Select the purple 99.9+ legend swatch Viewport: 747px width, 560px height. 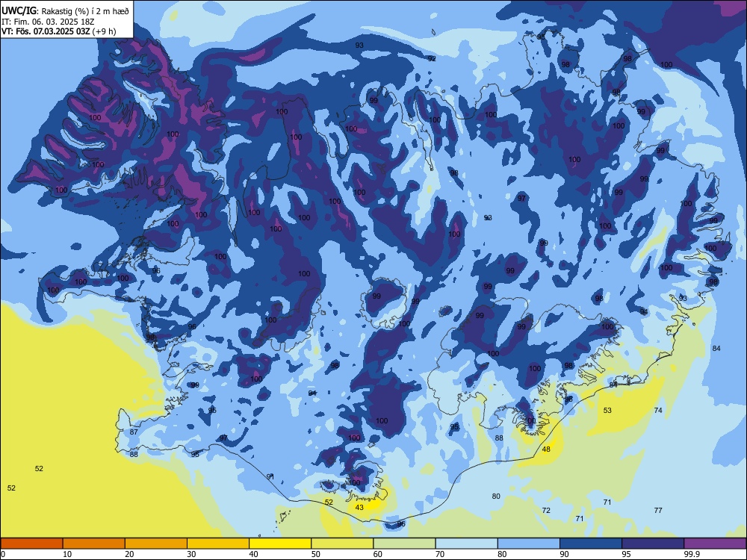pyautogui.click(x=715, y=544)
